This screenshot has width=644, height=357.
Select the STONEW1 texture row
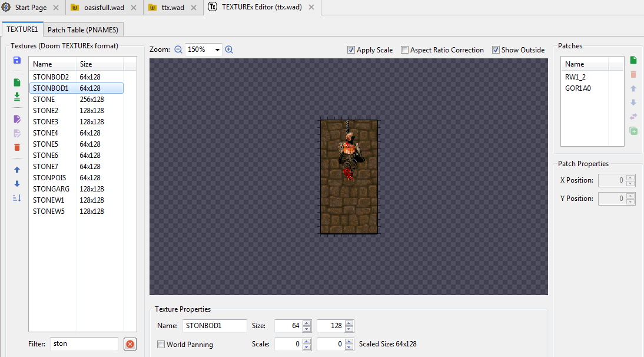(x=77, y=200)
